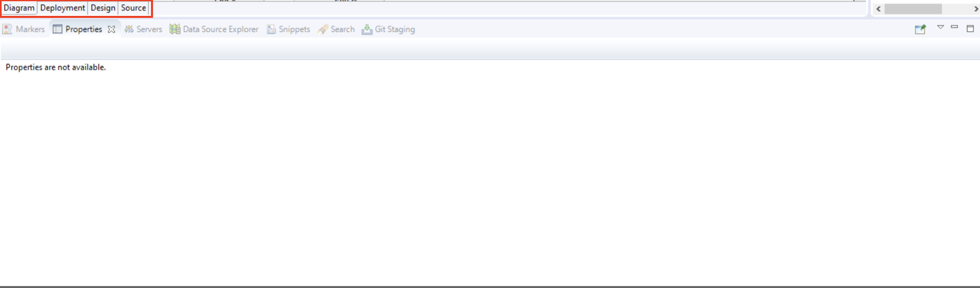This screenshot has width=980, height=288.
Task: Click the Search flashlight icon
Action: (x=323, y=29)
